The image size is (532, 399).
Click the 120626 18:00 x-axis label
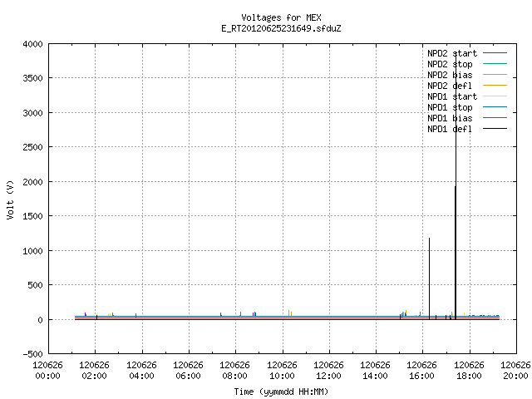pos(469,371)
